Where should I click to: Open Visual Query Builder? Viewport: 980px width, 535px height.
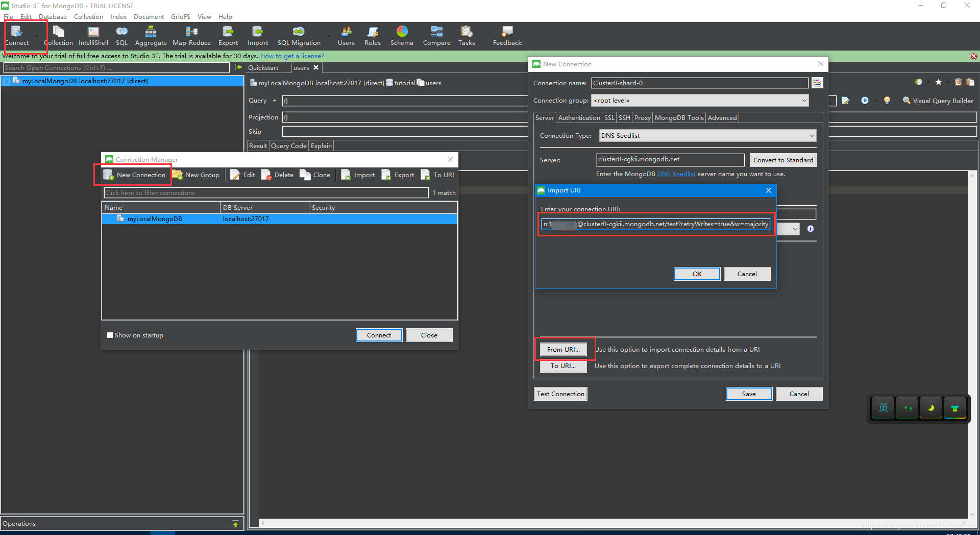(938, 101)
